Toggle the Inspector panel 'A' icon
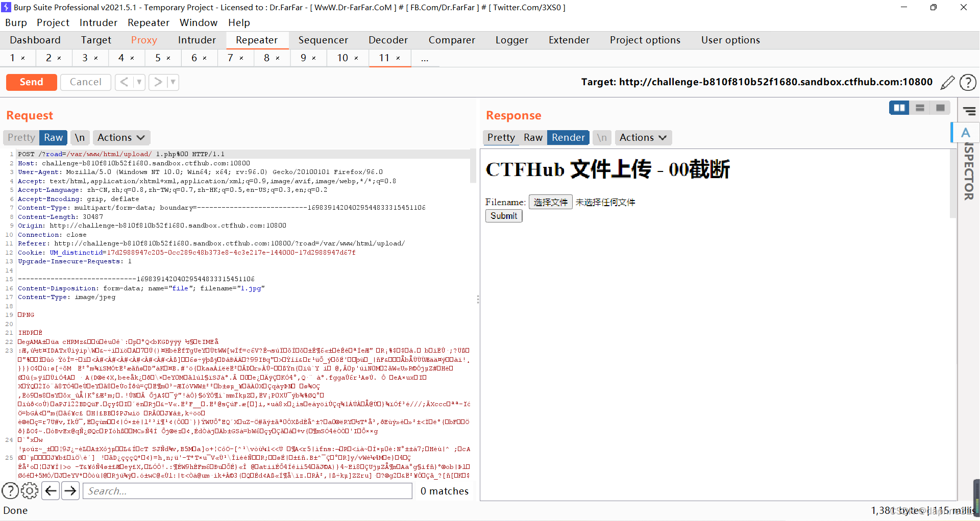The image size is (980, 521). point(966,133)
